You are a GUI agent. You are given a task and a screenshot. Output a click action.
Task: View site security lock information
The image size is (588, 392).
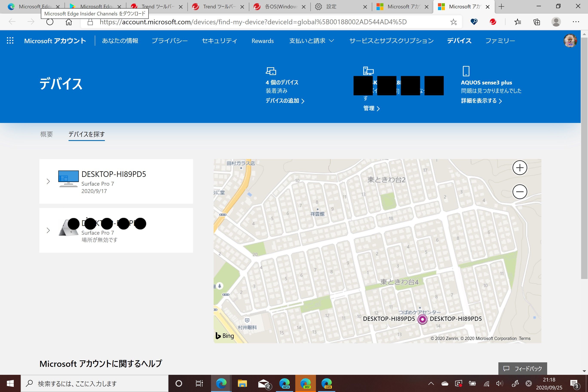(90, 22)
